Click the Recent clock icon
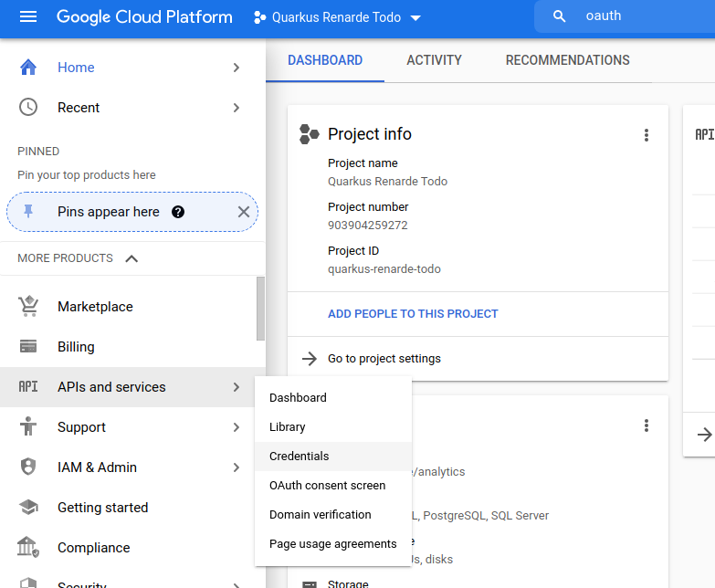Image resolution: width=715 pixels, height=588 pixels. pos(28,107)
